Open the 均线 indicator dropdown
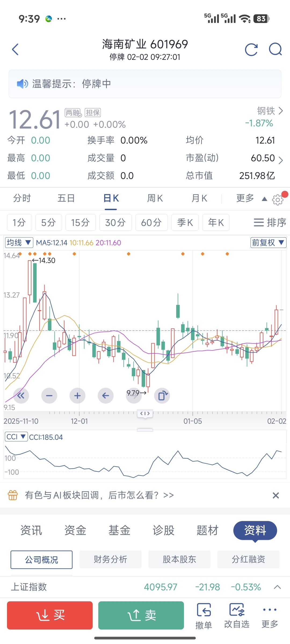The width and height of the screenshot is (290, 644). [x=19, y=243]
